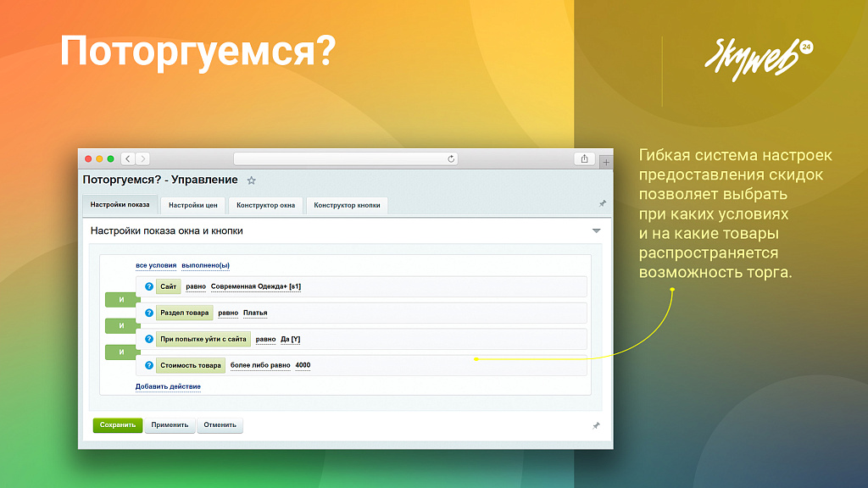
Task: Open help for При попытке уйти с сайта
Action: tap(147, 338)
